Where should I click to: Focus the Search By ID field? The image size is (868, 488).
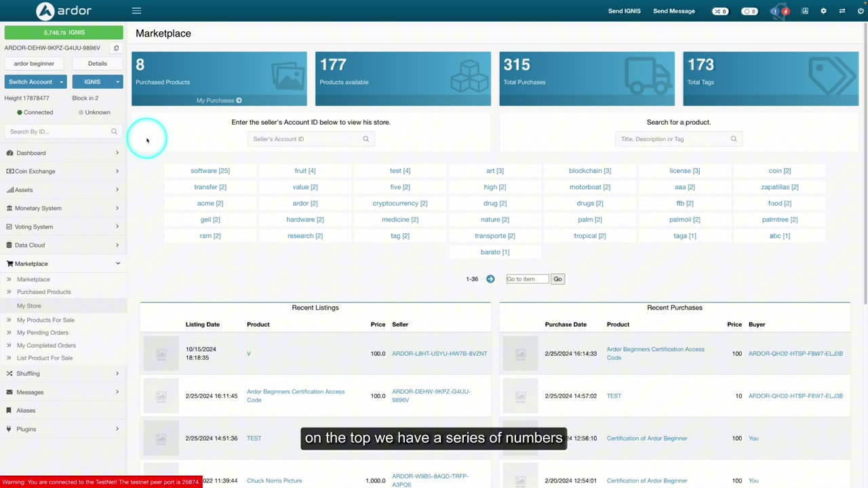(57, 131)
